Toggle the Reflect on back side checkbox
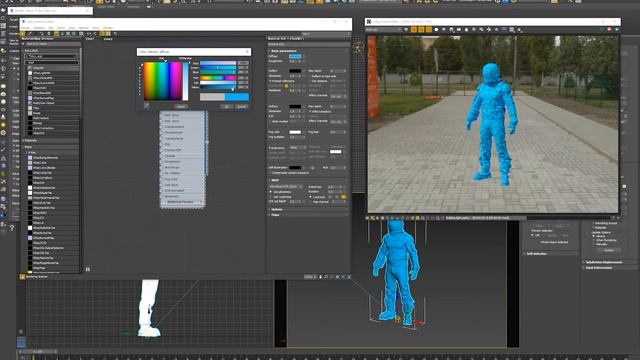 [x=310, y=76]
